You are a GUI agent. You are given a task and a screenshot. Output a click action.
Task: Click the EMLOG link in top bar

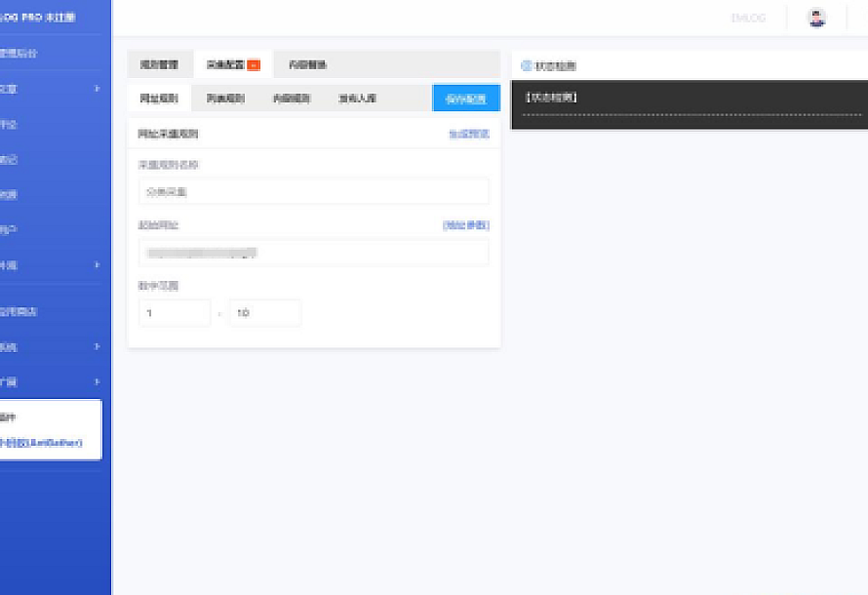[748, 18]
